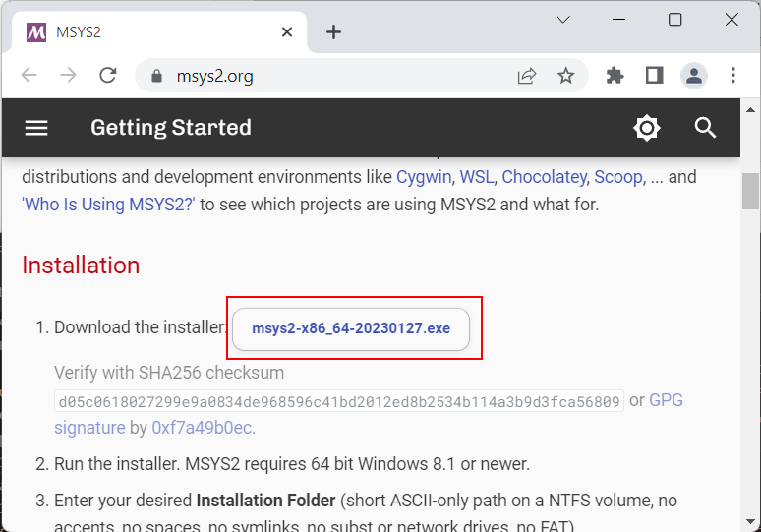Open the Cygwin link

click(x=424, y=177)
